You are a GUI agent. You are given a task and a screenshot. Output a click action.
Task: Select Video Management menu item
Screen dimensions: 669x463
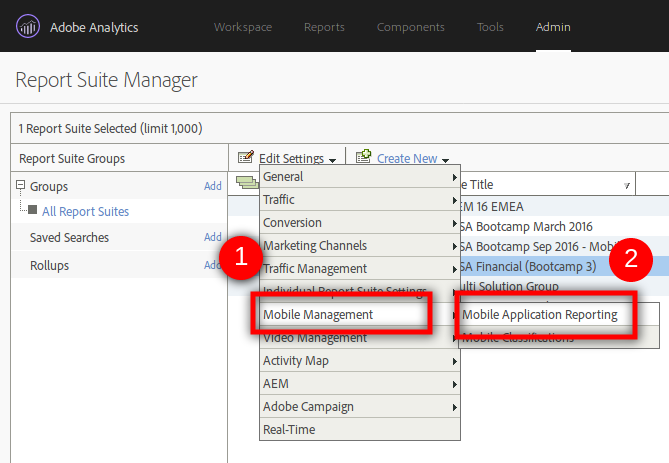click(360, 338)
